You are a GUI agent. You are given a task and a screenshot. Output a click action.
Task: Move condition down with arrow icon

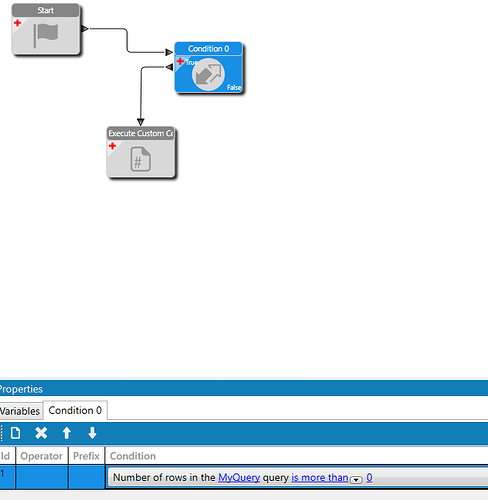pyautogui.click(x=92, y=433)
